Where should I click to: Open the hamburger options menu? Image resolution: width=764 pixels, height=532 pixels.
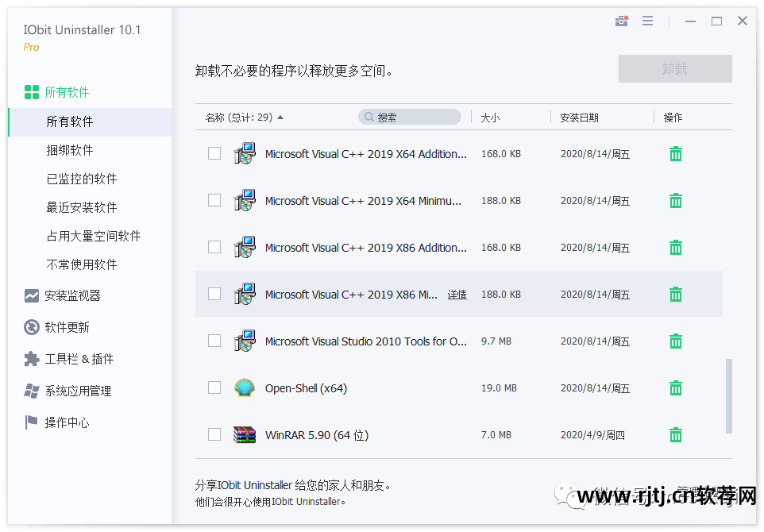647,21
